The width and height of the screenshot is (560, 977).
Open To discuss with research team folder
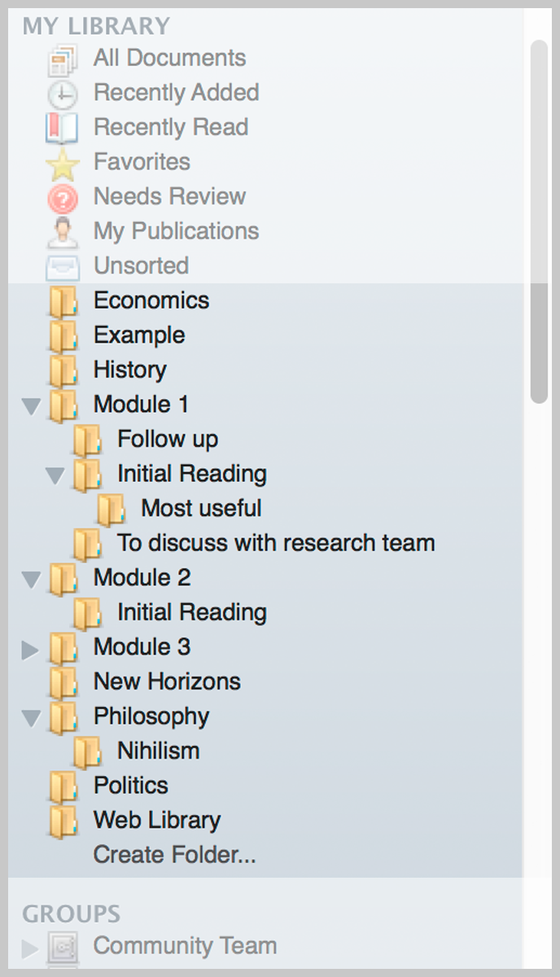coord(275,543)
